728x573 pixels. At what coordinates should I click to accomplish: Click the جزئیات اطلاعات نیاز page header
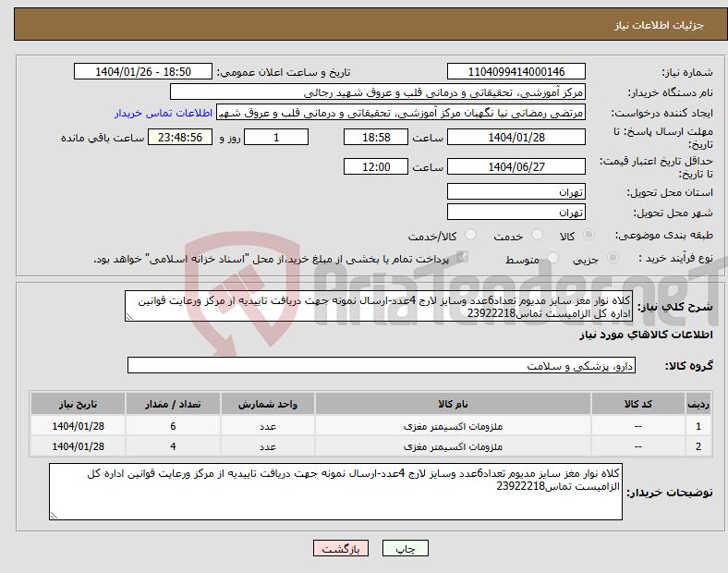[x=660, y=25]
